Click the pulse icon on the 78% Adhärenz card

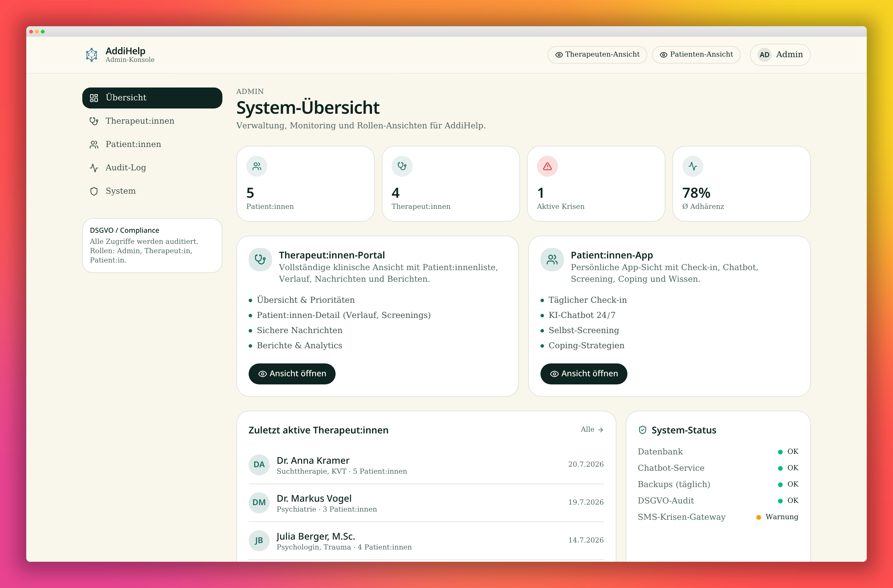(693, 166)
